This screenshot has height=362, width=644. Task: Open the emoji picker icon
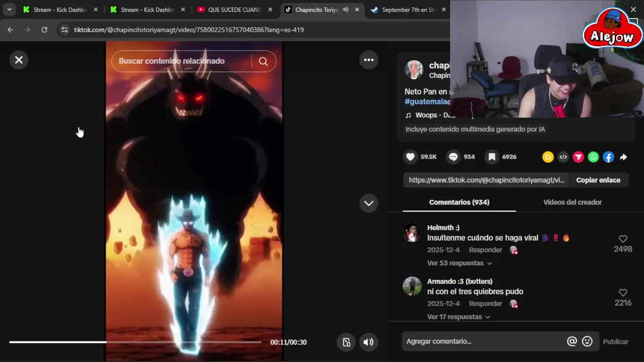click(x=587, y=341)
